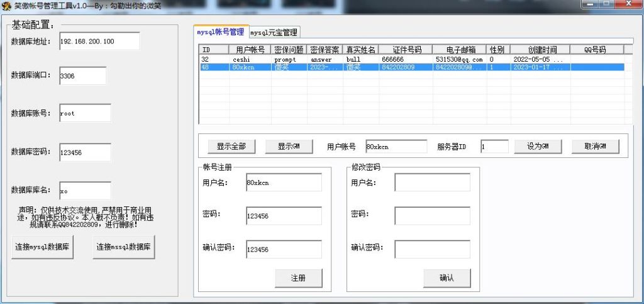Focus the 密码 field in 修改密码

(x=433, y=216)
